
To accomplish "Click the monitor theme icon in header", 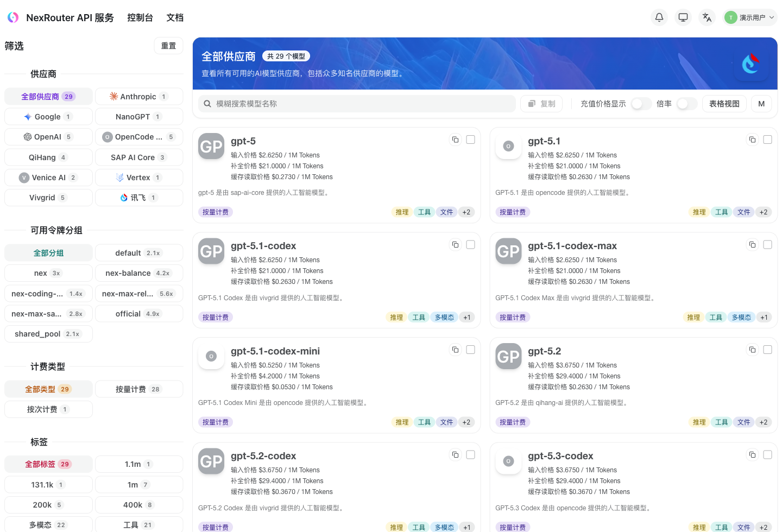I will [683, 17].
